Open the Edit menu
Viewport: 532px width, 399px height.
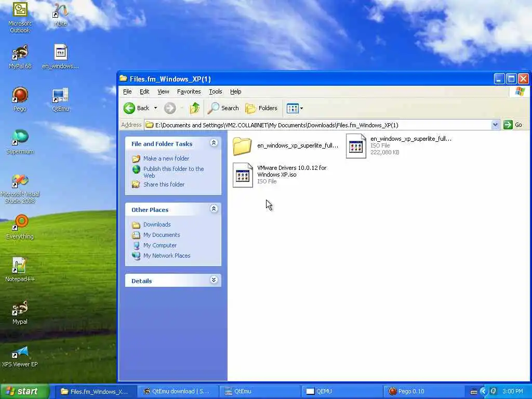[x=144, y=91]
